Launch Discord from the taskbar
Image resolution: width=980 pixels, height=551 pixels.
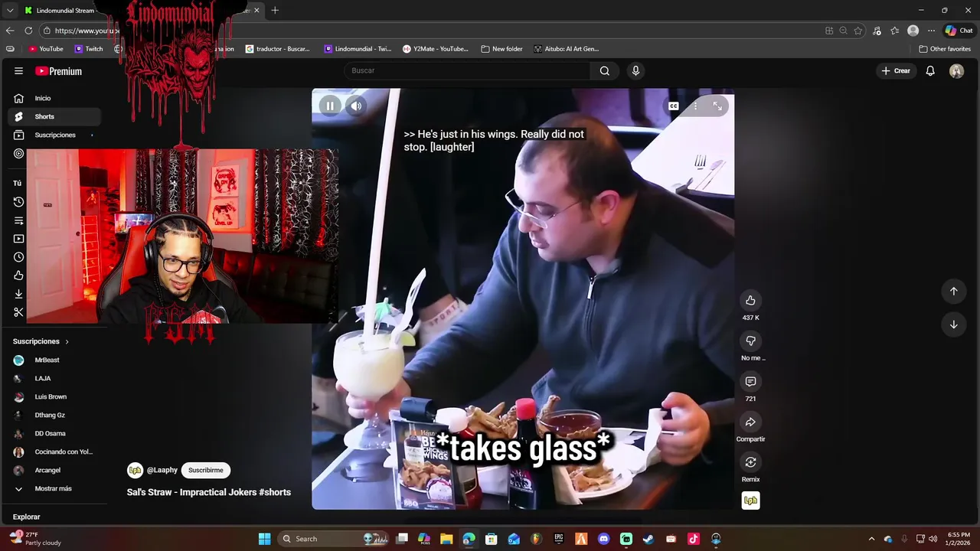pyautogui.click(x=604, y=539)
